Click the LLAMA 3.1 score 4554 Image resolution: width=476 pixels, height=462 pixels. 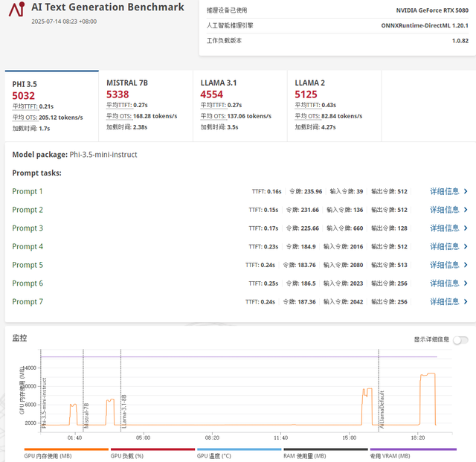[211, 94]
